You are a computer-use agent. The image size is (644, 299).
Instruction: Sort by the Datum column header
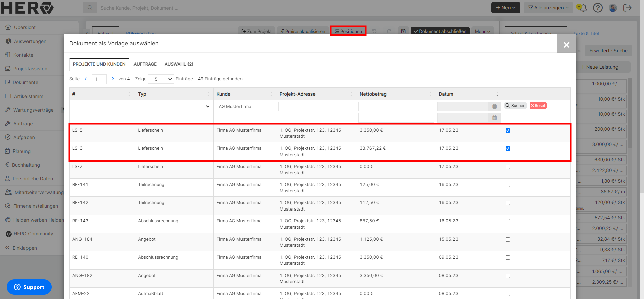(x=469, y=94)
